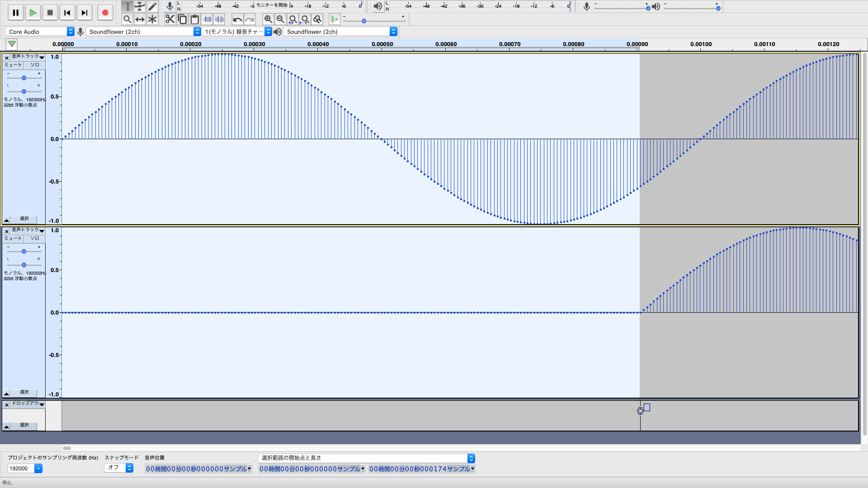This screenshot has width=868, height=488.
Task: Open first track's 音声トラック menu
Action: [x=28, y=56]
